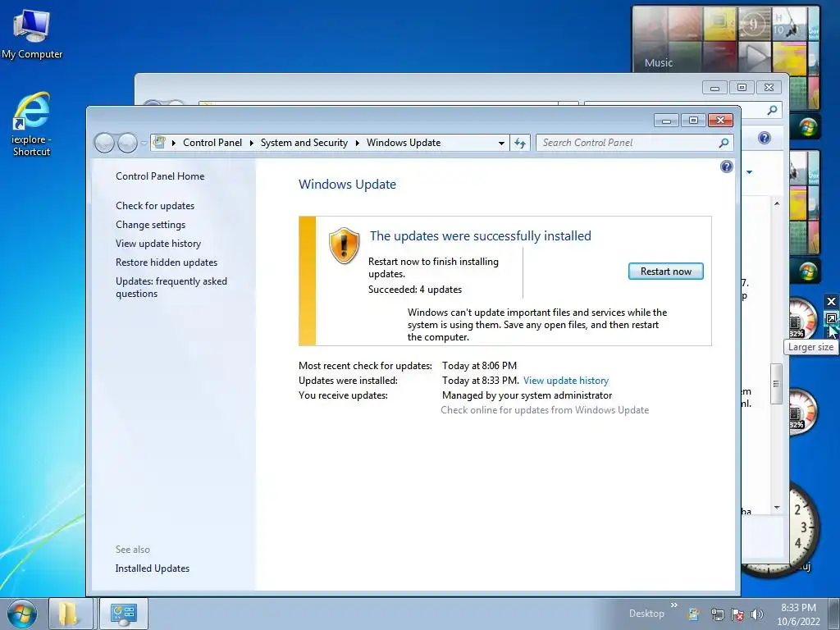Click the Control Panel taskbar button
The height and width of the screenshot is (630, 840).
tap(124, 614)
